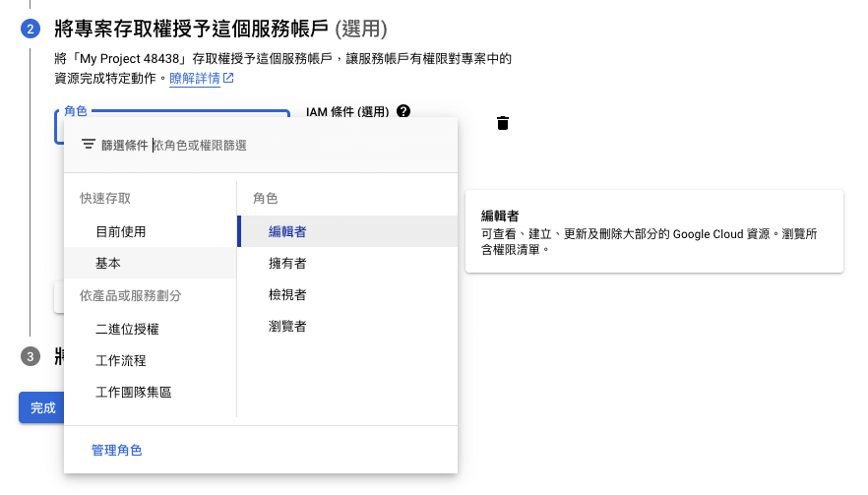868x495 pixels.
Task: Focus the 依角色或權限篩選 filter input
Action: click(295, 145)
